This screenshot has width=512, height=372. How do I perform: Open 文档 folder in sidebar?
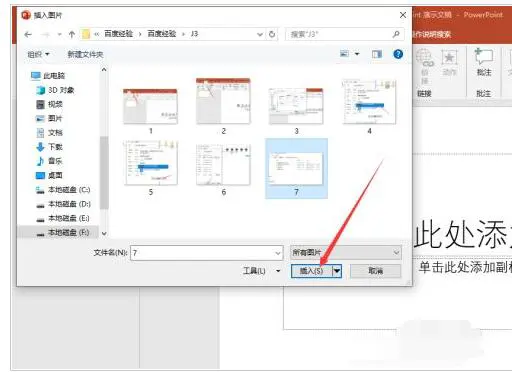(49, 133)
